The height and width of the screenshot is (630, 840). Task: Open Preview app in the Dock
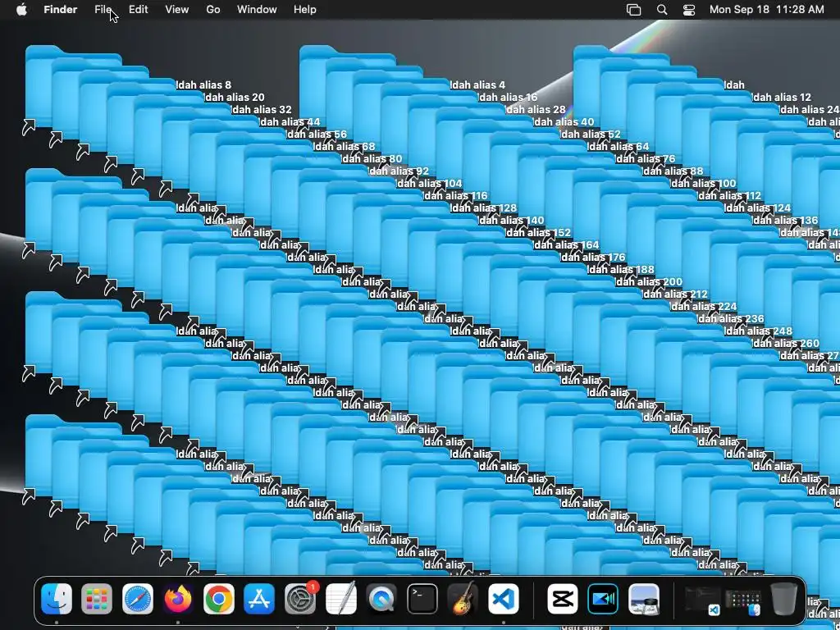point(644,598)
